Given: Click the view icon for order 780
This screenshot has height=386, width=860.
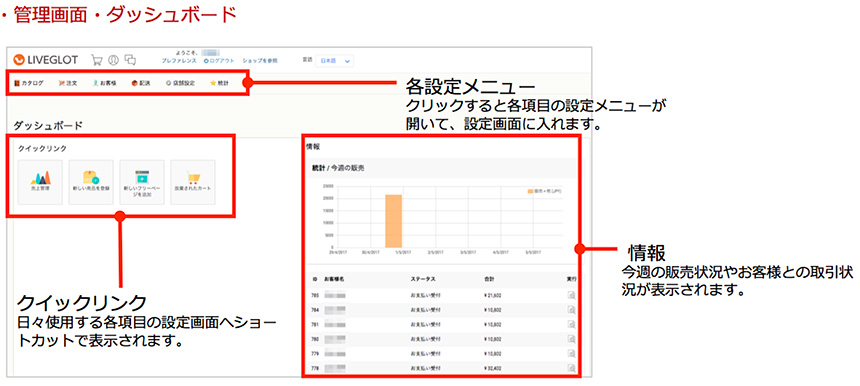Looking at the screenshot, I should pos(571,339).
